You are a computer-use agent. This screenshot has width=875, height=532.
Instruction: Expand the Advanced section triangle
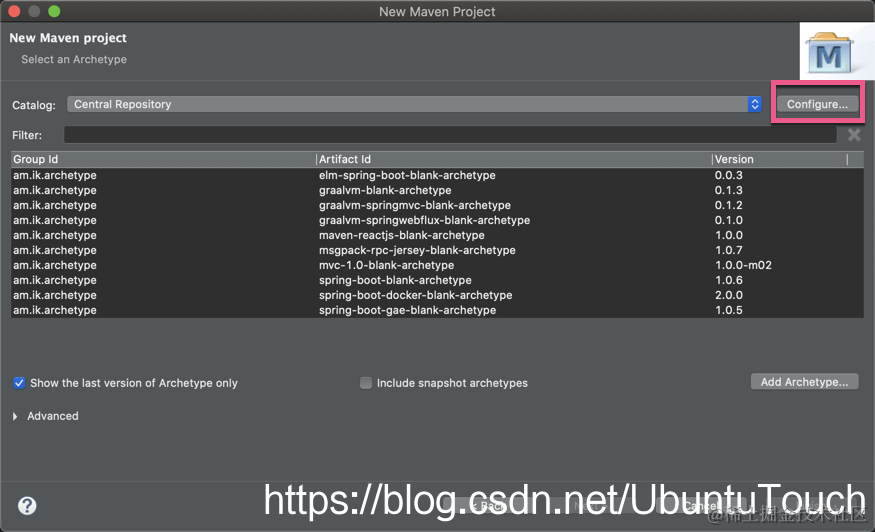[15, 416]
